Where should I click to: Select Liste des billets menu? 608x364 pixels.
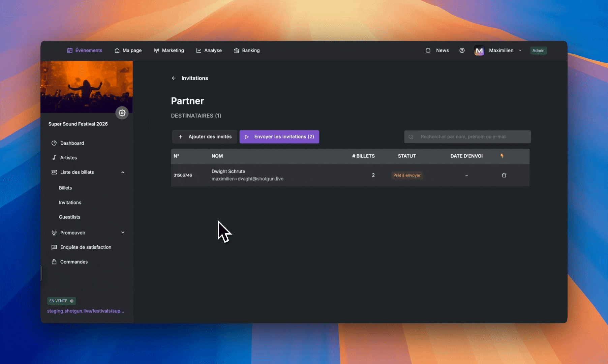pyautogui.click(x=77, y=172)
